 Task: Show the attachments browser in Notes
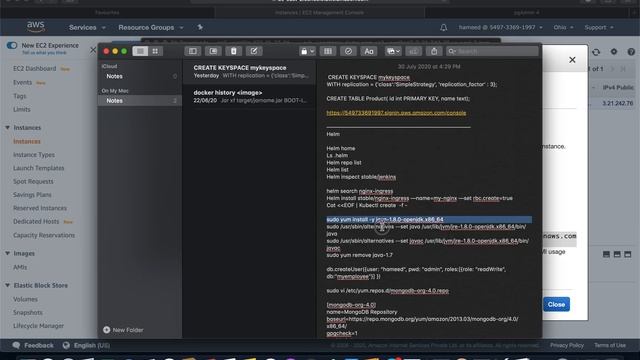tap(213, 51)
